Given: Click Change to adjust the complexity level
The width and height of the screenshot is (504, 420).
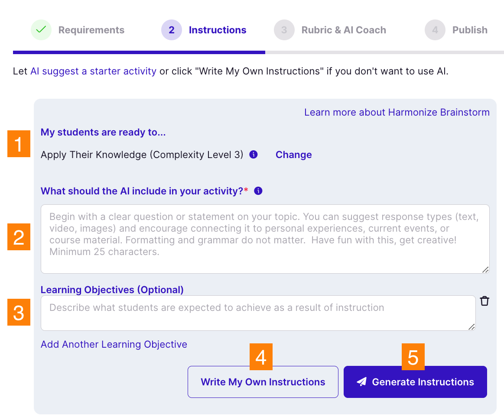Looking at the screenshot, I should [x=293, y=155].
